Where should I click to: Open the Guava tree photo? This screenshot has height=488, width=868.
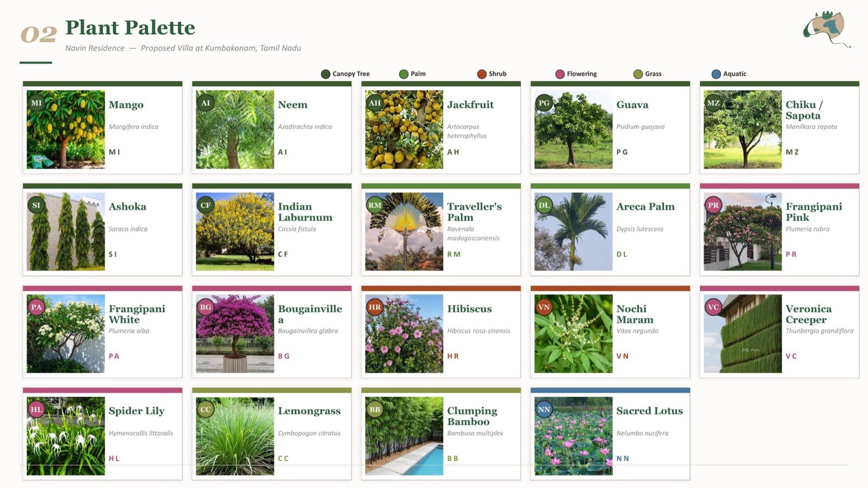(x=573, y=130)
